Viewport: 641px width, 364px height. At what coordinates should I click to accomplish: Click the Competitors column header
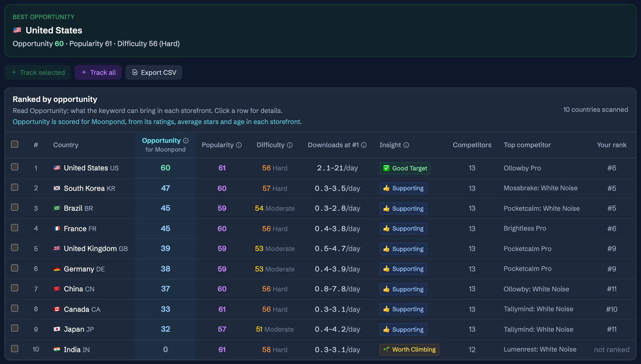click(x=472, y=145)
